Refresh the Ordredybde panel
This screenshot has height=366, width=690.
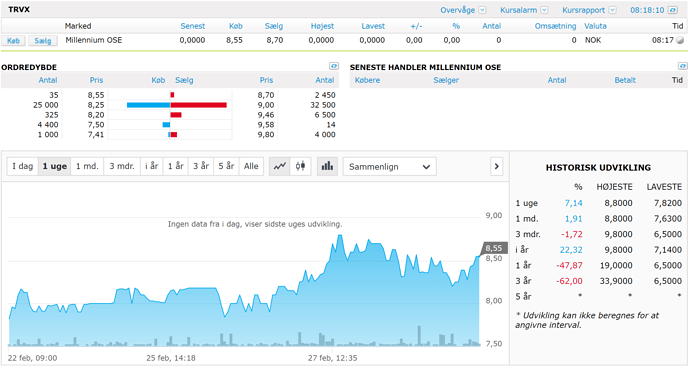click(334, 66)
